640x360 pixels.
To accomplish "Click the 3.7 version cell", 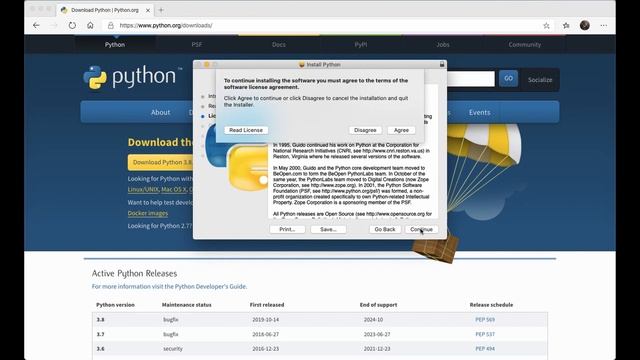I will pyautogui.click(x=100, y=334).
